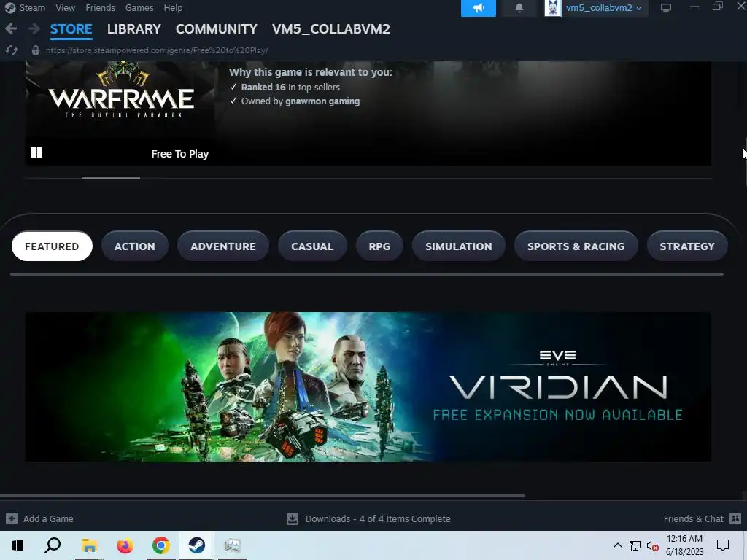Click the Add a Game plus icon
This screenshot has width=747, height=560.
coord(12,518)
